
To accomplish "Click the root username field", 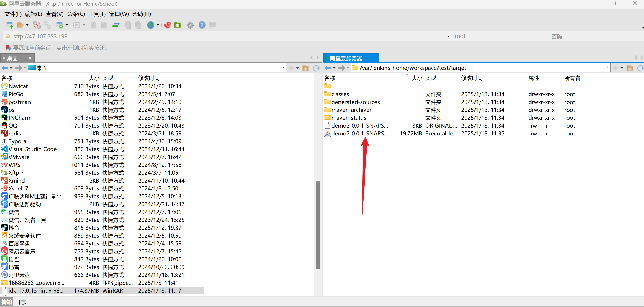I will [x=501, y=36].
